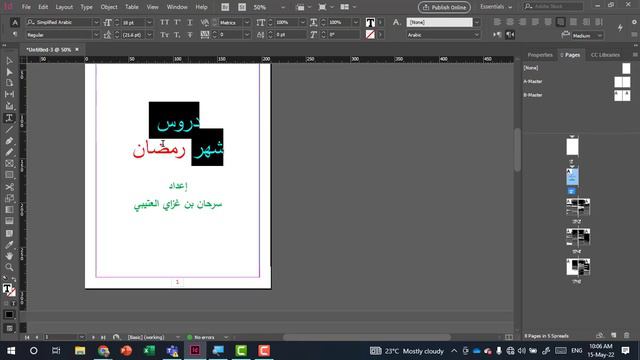Image resolution: width=640 pixels, height=360 pixels.
Task: Click the screen mode button in toolbox
Action: click(9, 328)
